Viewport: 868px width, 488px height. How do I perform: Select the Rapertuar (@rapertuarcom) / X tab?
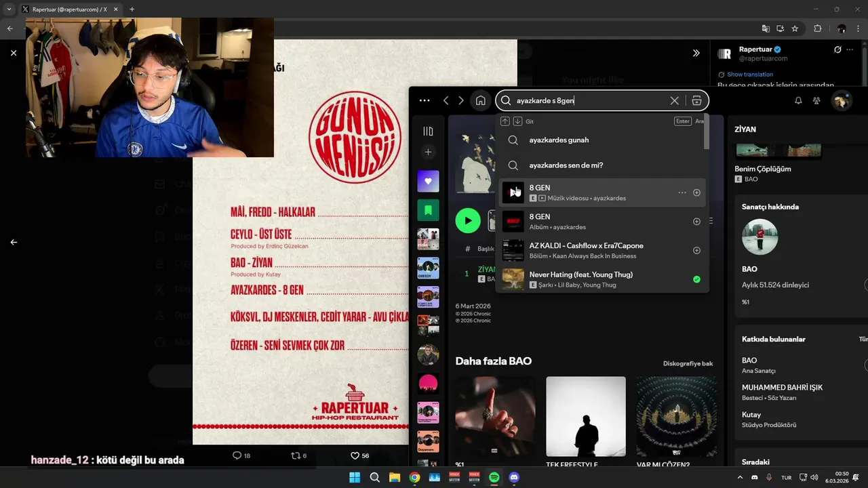coord(68,9)
